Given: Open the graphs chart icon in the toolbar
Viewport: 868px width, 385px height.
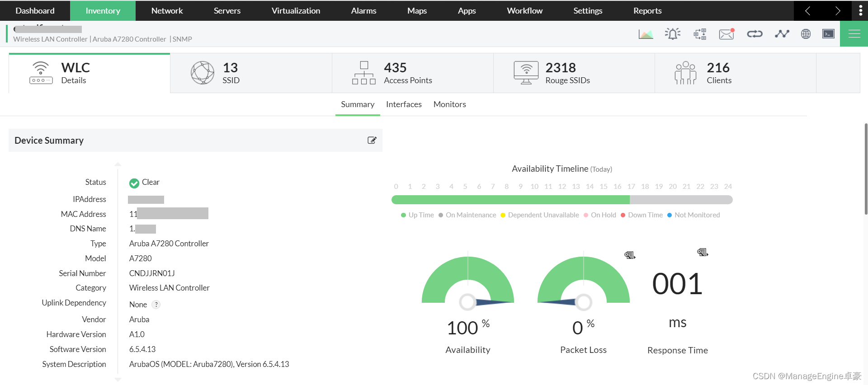Looking at the screenshot, I should (646, 34).
